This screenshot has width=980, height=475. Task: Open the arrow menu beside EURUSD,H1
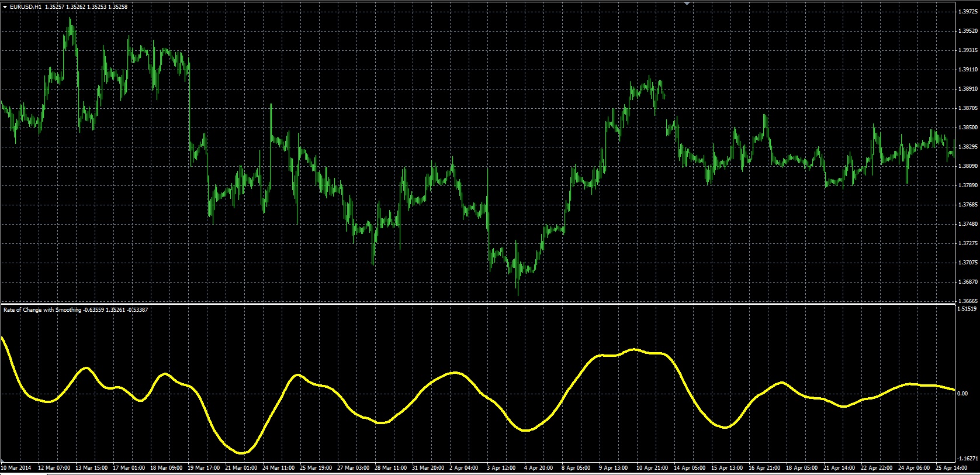(5, 6)
